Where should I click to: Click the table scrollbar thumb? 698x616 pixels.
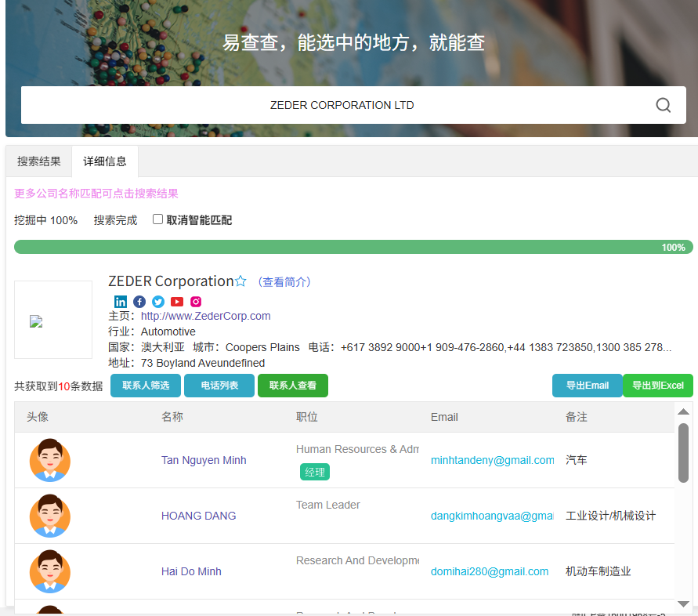[683, 452]
